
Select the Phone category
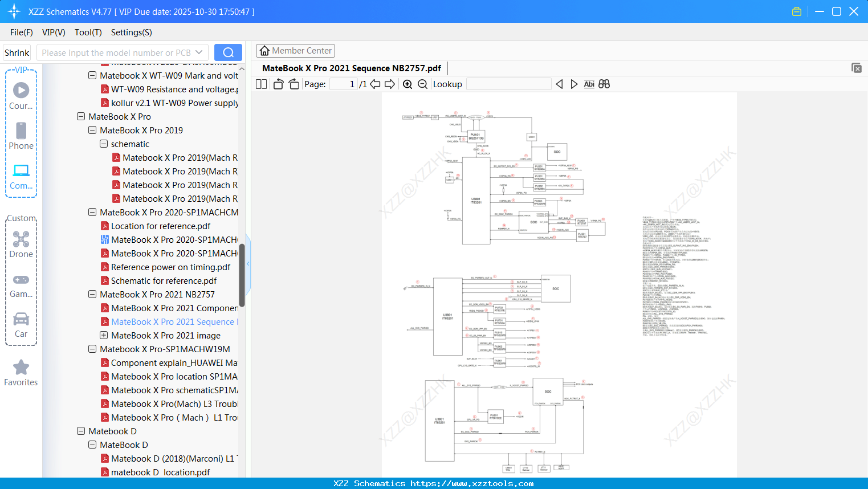[21, 136]
